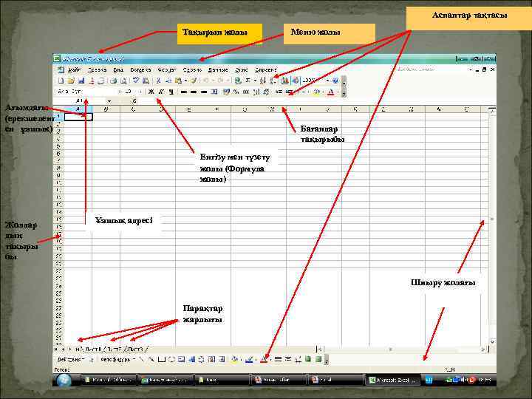The image size is (532, 399).
Task: Apply the Currency format icon
Action: 226,92
